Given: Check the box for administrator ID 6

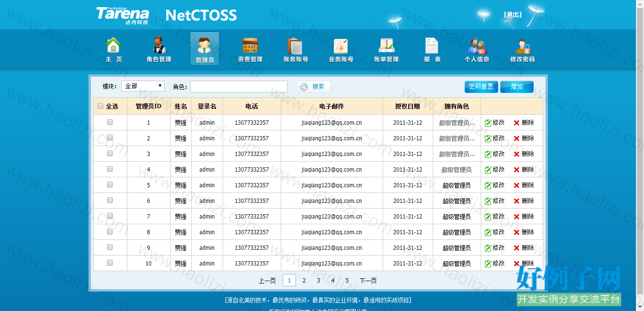Looking at the screenshot, I should click(110, 200).
